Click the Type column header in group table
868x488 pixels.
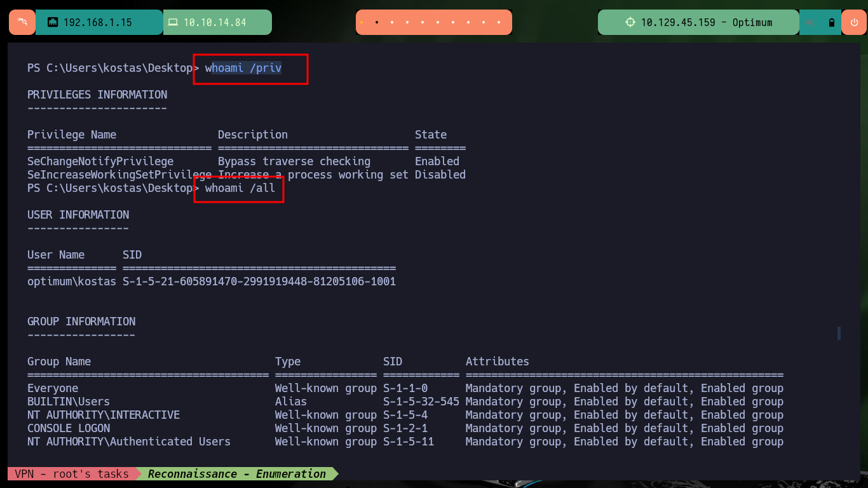288,362
